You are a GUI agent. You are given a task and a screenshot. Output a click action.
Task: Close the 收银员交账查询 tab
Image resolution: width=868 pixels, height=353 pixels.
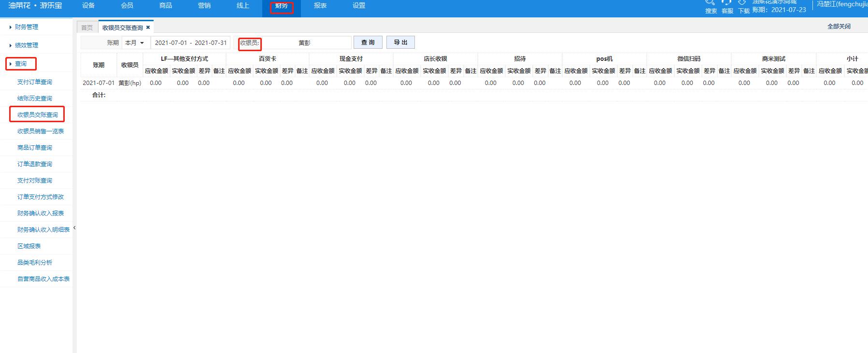coord(148,28)
